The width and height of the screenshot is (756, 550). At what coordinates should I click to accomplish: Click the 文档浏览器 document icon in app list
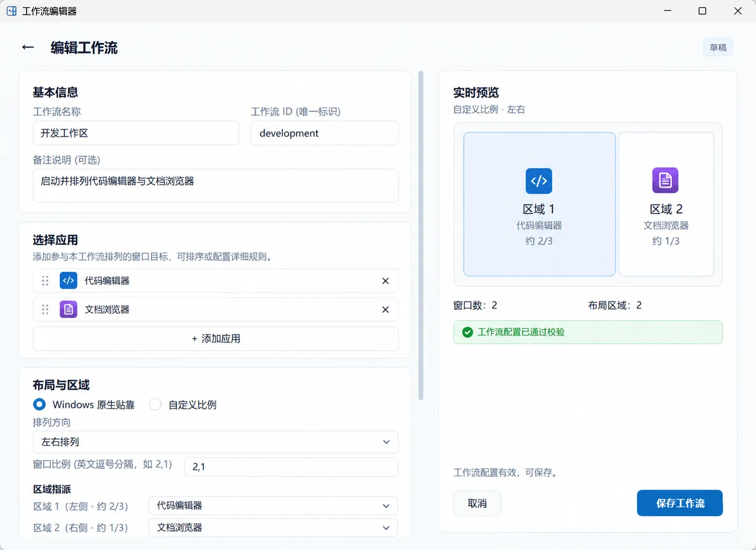coord(68,309)
